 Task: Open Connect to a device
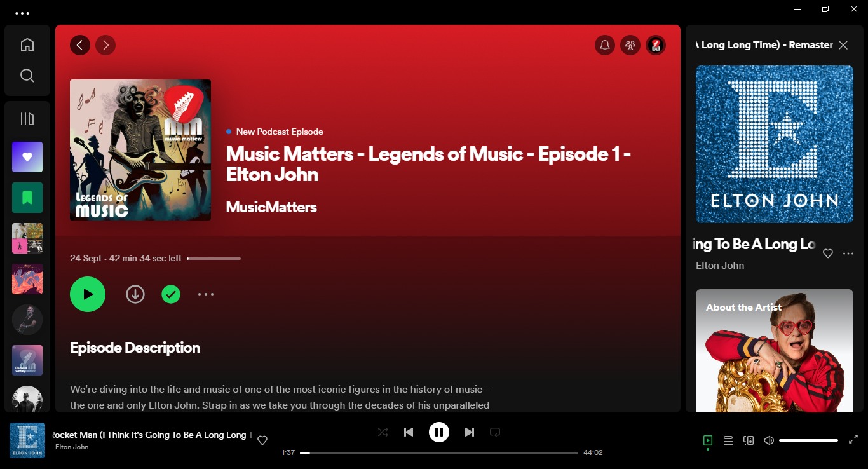tap(749, 440)
